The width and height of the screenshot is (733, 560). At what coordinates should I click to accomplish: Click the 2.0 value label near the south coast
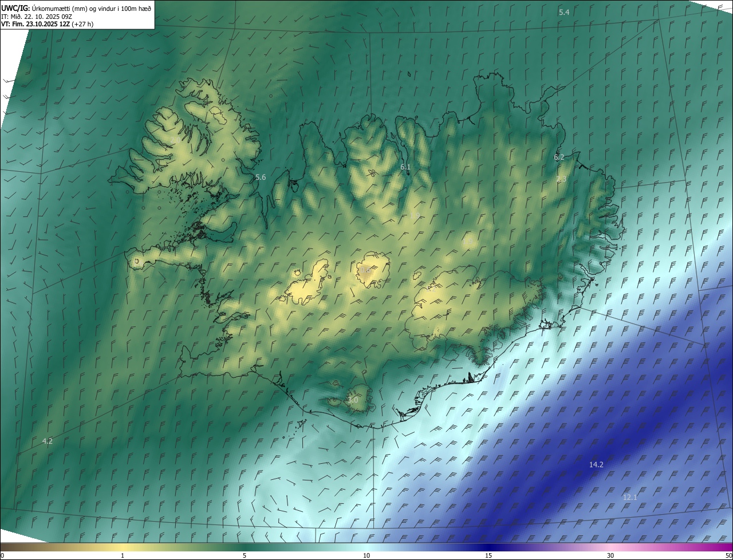[353, 400]
